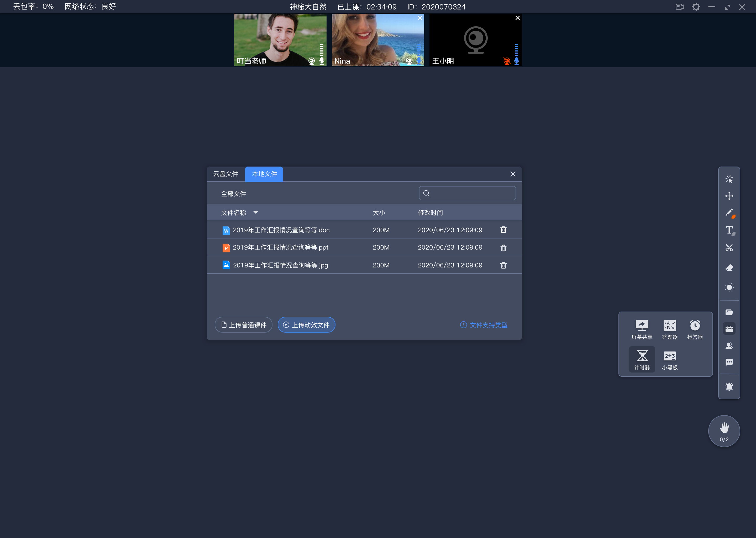Select the text tool in right toolbar
Image resolution: width=756 pixels, height=538 pixels.
pos(730,230)
